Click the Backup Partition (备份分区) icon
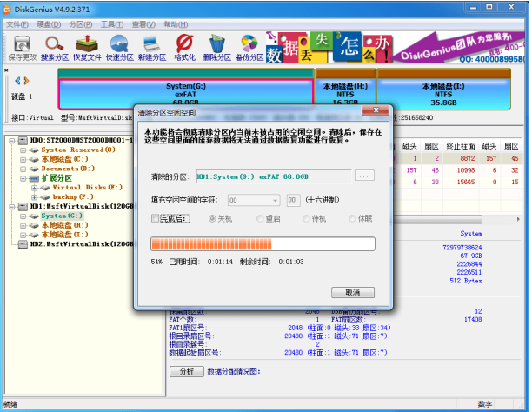The image size is (532, 412). [x=249, y=49]
